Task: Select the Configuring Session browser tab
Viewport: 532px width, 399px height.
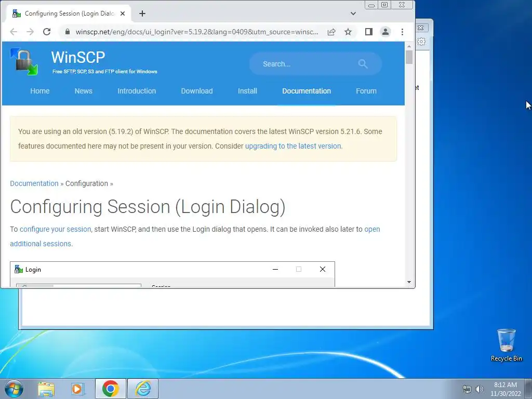Action: 68,14
